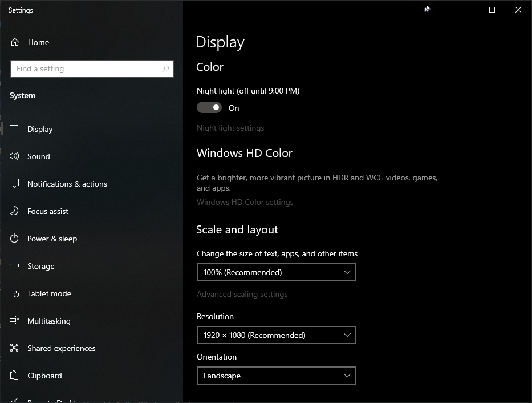Open the Orientation Landscape dropdown
This screenshot has width=532, height=403.
pos(276,376)
